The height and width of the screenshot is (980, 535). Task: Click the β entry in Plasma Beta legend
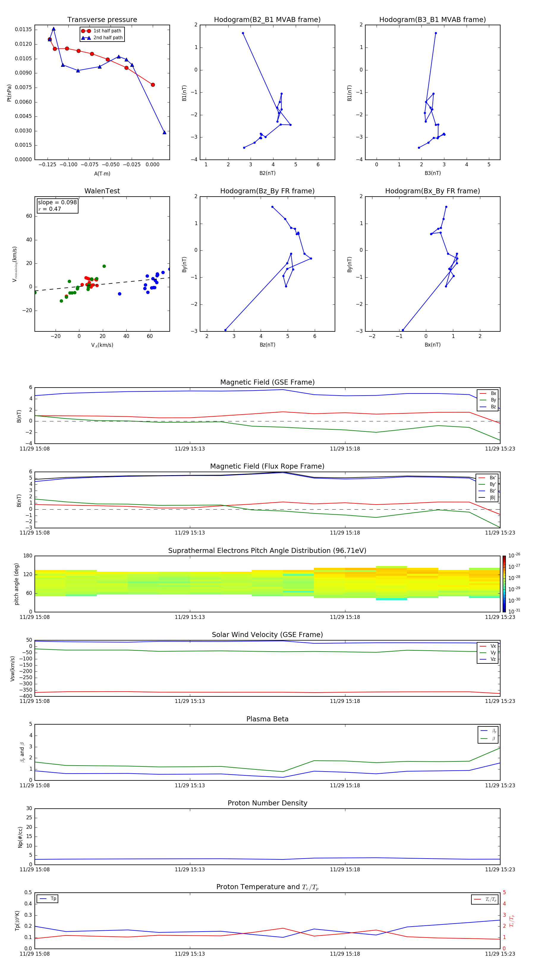pos(488,739)
